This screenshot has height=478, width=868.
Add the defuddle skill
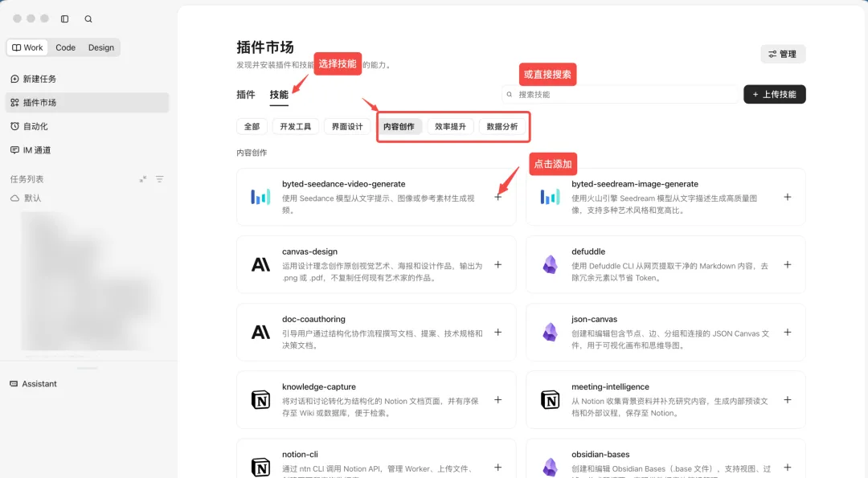tap(787, 264)
